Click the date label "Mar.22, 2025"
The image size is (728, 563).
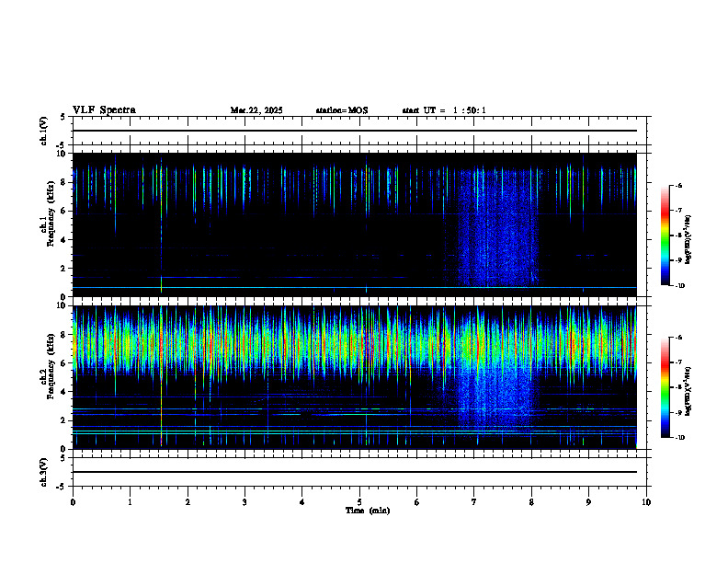[256, 110]
